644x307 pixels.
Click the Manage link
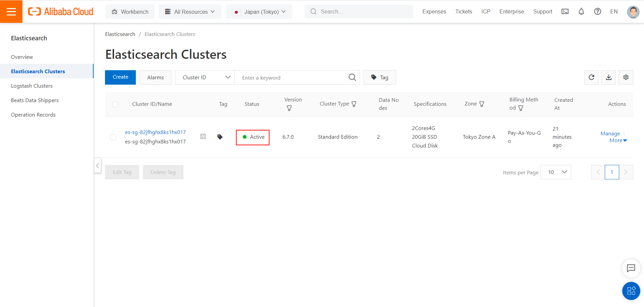click(x=610, y=133)
